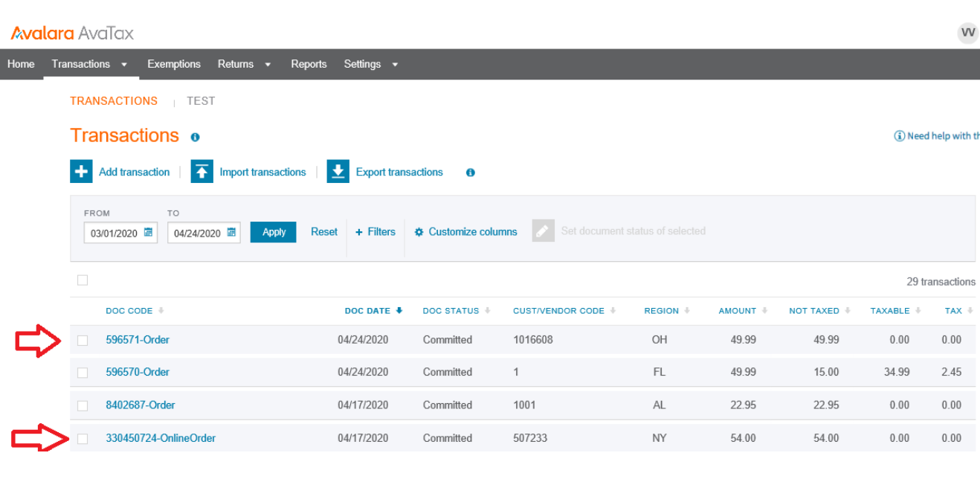Open the Reports menu
The image size is (980, 479).
click(309, 64)
